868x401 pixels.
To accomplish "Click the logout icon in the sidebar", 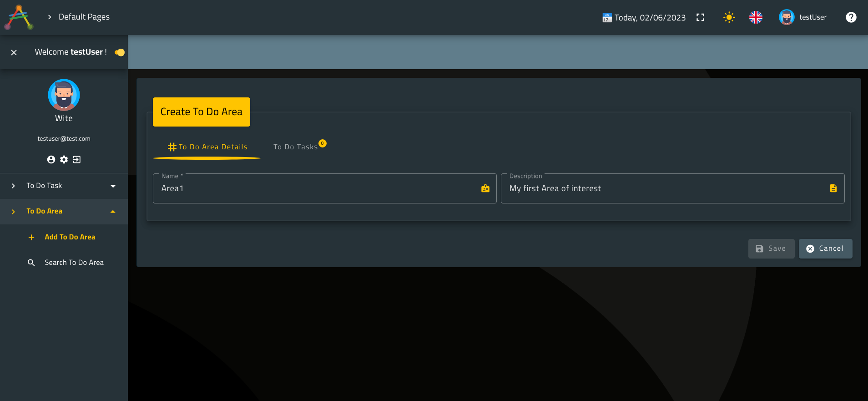I will pyautogui.click(x=77, y=159).
